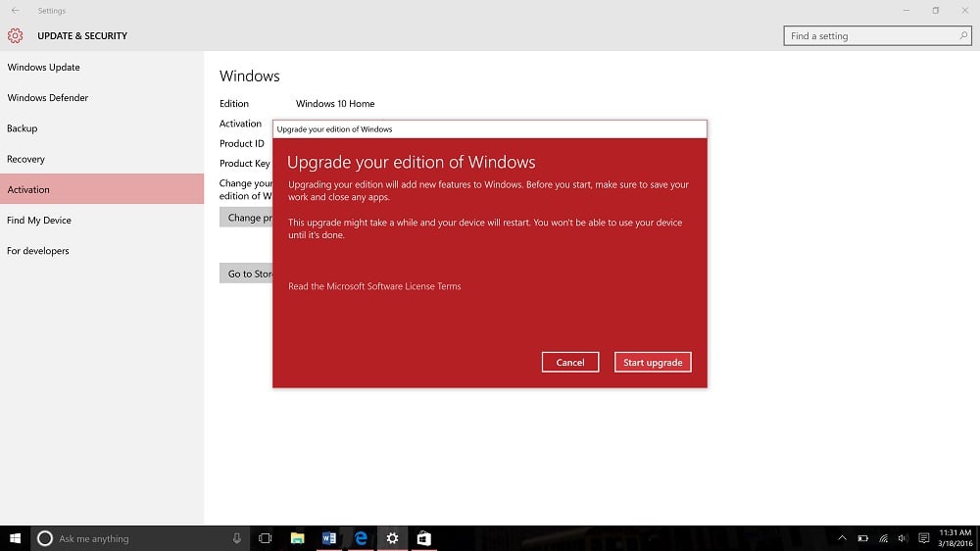Click the Settings gear on the taskbar
The height and width of the screenshot is (551, 980).
[x=392, y=538]
